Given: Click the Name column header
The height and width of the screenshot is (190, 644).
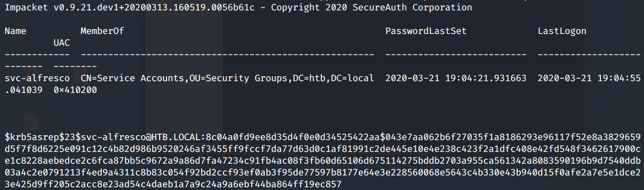Looking at the screenshot, I should point(15,31).
